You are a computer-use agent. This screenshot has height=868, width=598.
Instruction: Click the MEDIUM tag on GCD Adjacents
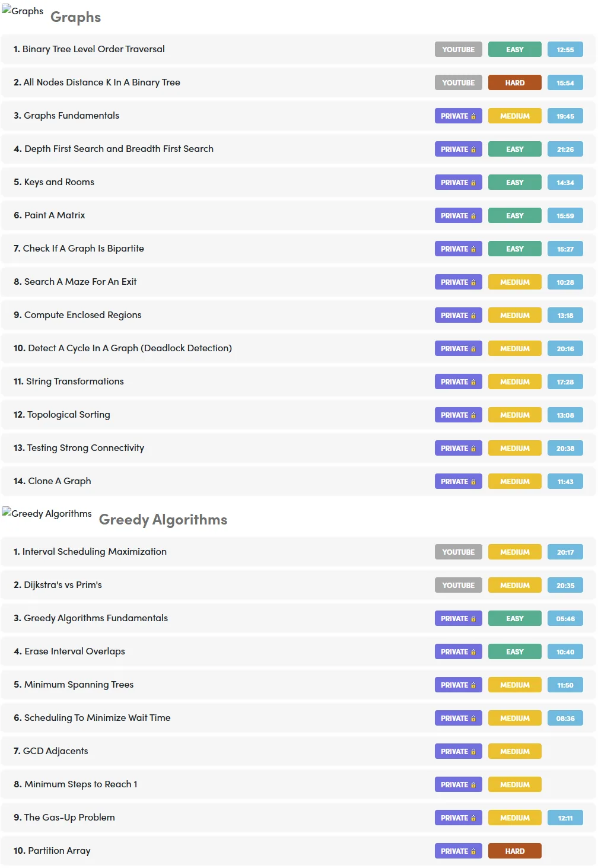(x=514, y=752)
